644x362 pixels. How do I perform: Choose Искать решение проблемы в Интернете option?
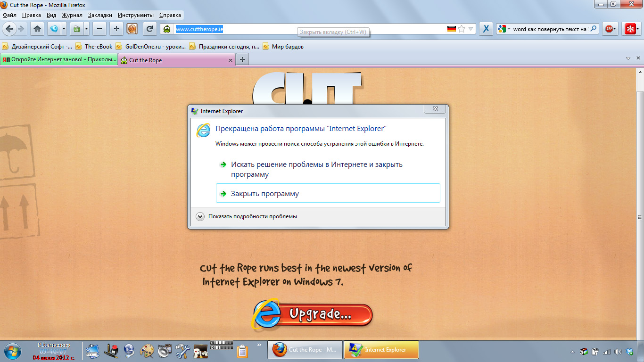328,169
